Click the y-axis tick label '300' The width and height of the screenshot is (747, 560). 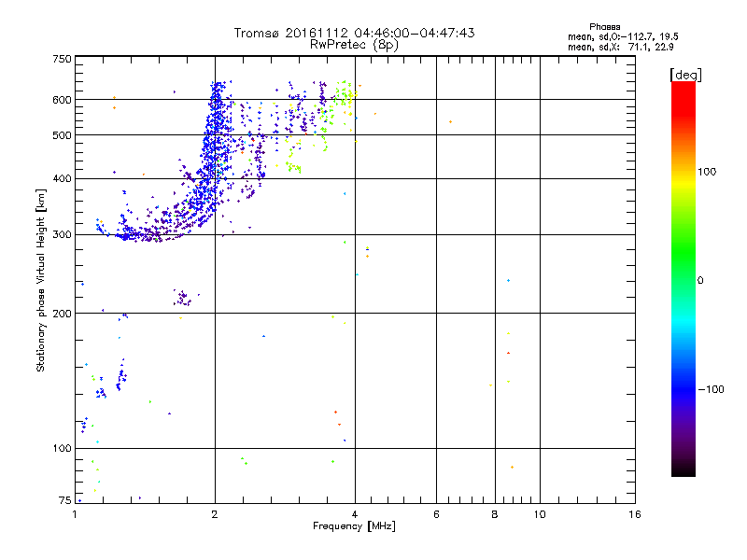pyautogui.click(x=62, y=235)
